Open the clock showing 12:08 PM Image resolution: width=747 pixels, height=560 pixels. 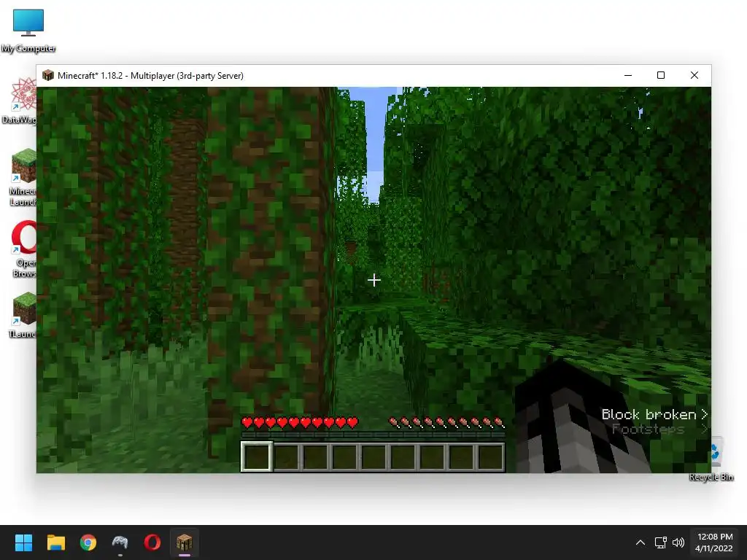[x=714, y=542]
